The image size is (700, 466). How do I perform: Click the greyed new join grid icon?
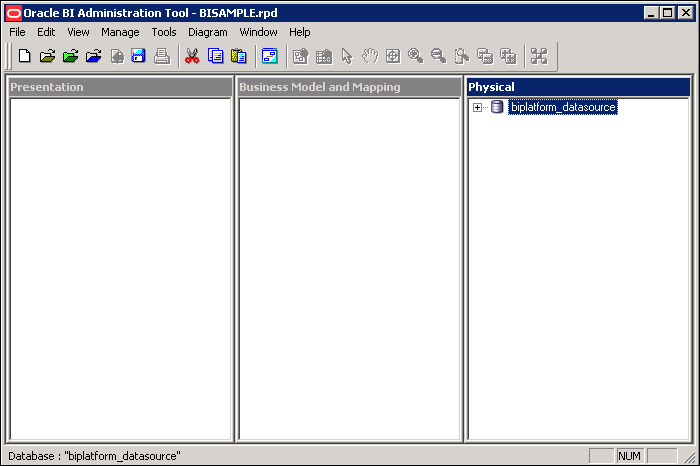click(324, 56)
